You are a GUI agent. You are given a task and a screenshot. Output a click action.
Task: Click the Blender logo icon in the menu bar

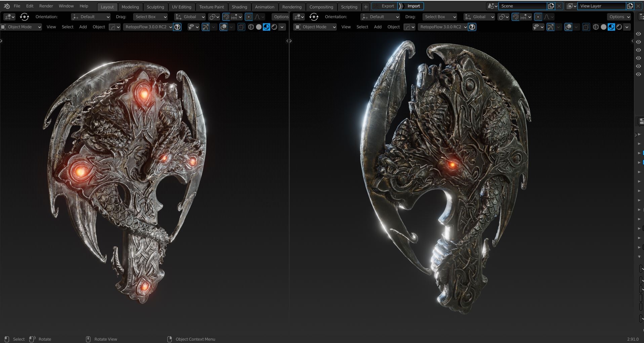click(x=7, y=6)
